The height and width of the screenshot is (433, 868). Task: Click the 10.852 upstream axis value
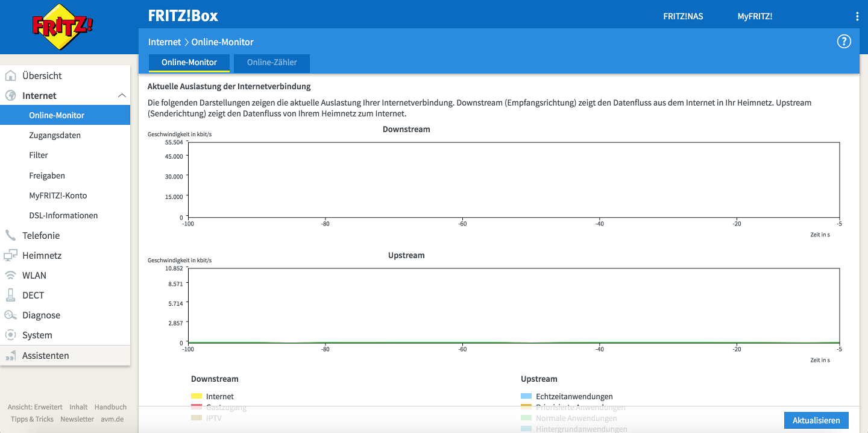(174, 268)
